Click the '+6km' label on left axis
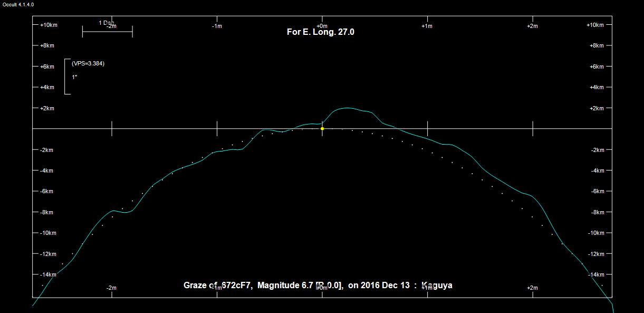 click(47, 67)
